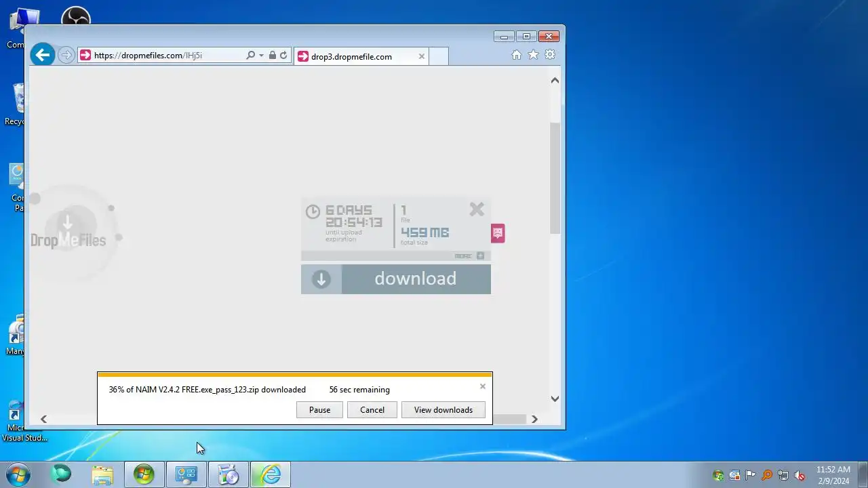The height and width of the screenshot is (488, 868).
Task: Click the search magnifier in address bar
Action: point(250,56)
